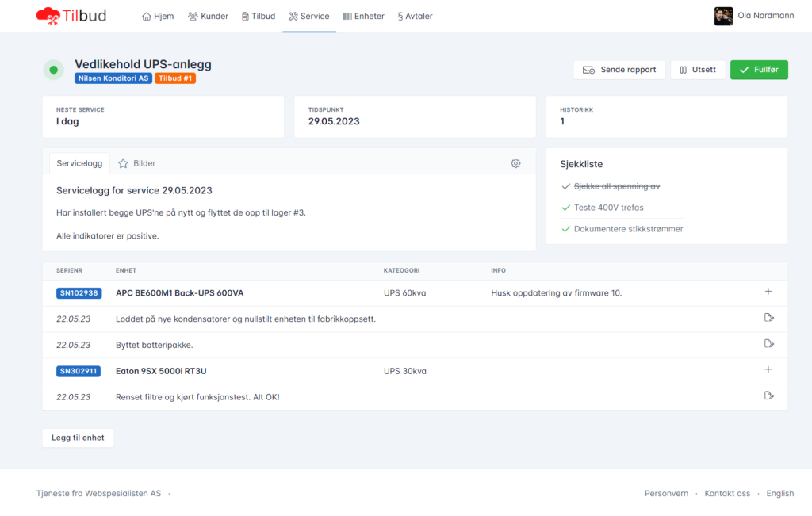
Task: Click the green status indicator circle
Action: [54, 70]
